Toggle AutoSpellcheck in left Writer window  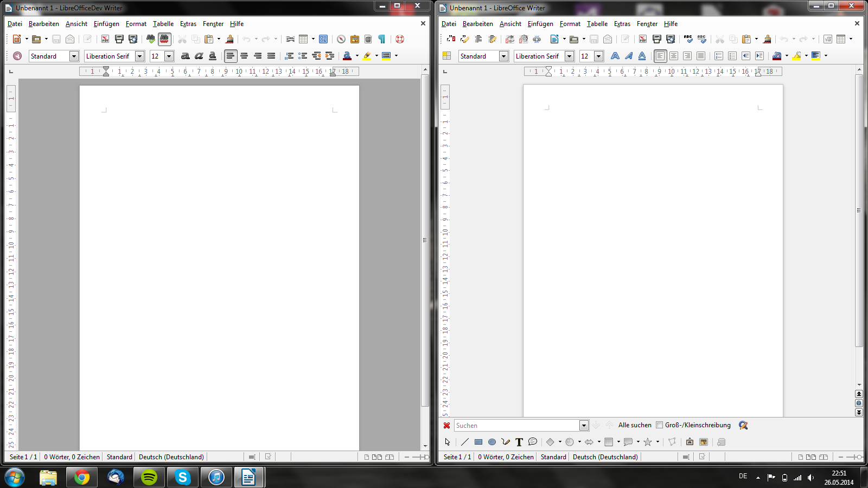point(164,39)
